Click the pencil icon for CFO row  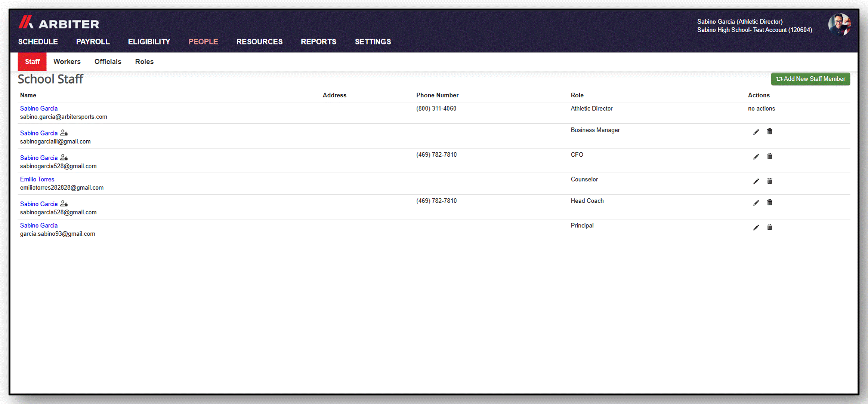pyautogui.click(x=756, y=156)
